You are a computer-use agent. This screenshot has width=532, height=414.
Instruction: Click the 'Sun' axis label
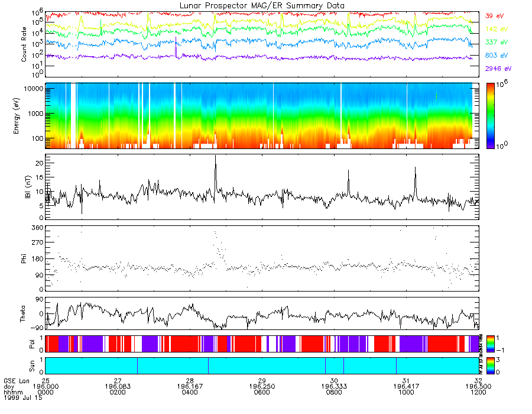[32, 366]
